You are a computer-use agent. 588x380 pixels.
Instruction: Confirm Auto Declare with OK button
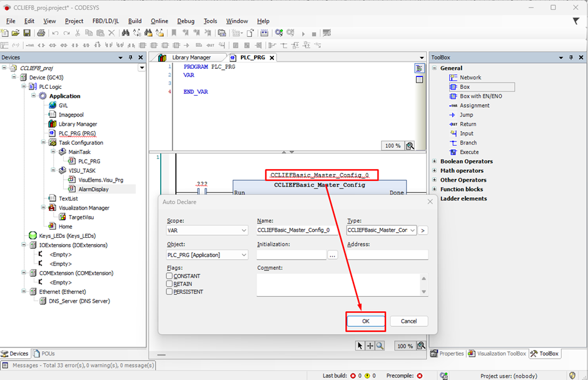pyautogui.click(x=366, y=321)
